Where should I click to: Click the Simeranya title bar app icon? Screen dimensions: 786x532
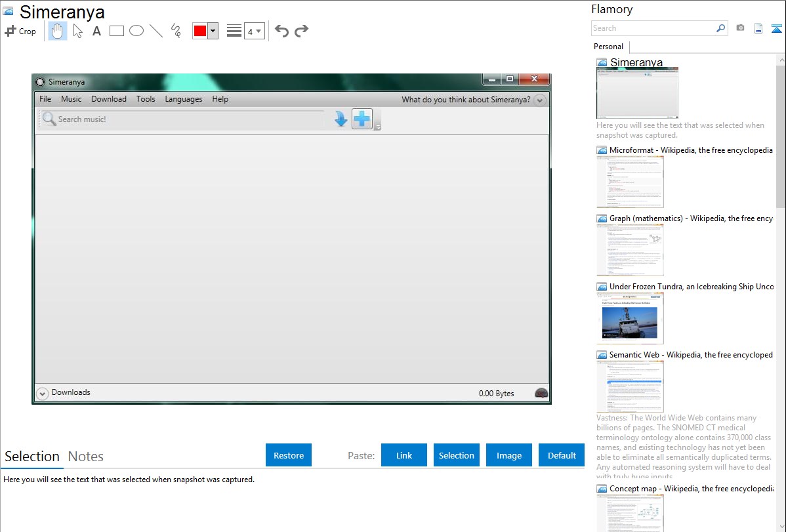pyautogui.click(x=40, y=82)
